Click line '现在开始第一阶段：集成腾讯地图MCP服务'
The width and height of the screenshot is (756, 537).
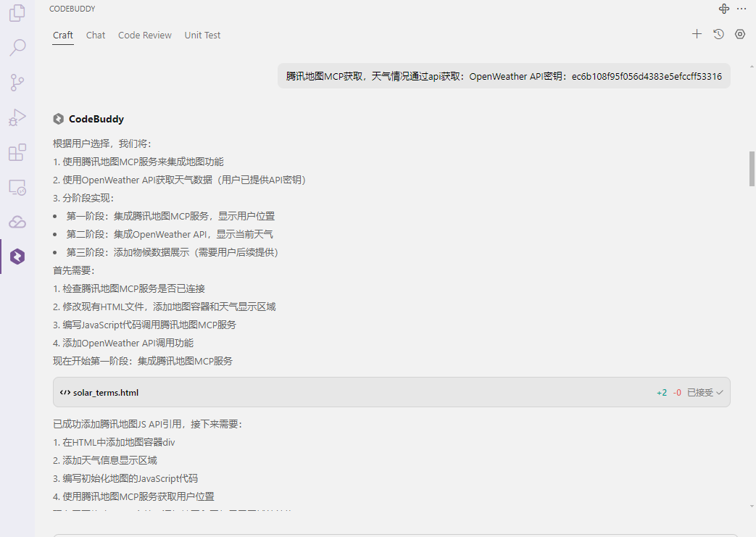point(143,361)
